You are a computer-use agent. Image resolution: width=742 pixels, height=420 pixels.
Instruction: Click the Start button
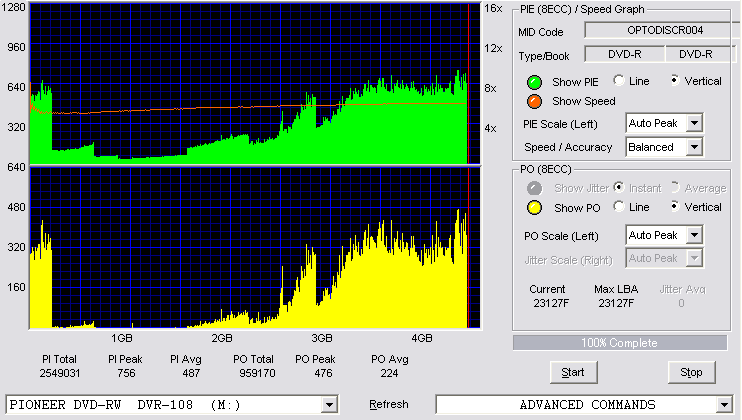[x=574, y=373]
